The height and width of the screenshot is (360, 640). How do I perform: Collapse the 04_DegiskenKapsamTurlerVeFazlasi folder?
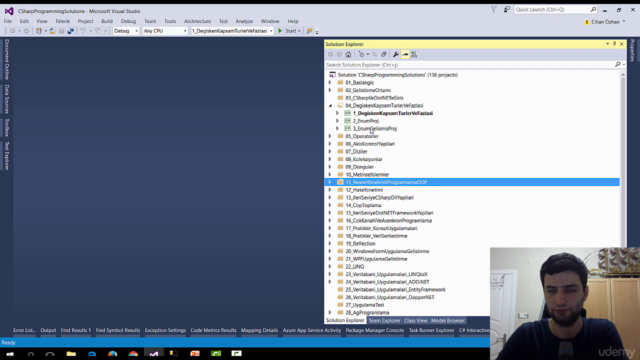click(330, 105)
